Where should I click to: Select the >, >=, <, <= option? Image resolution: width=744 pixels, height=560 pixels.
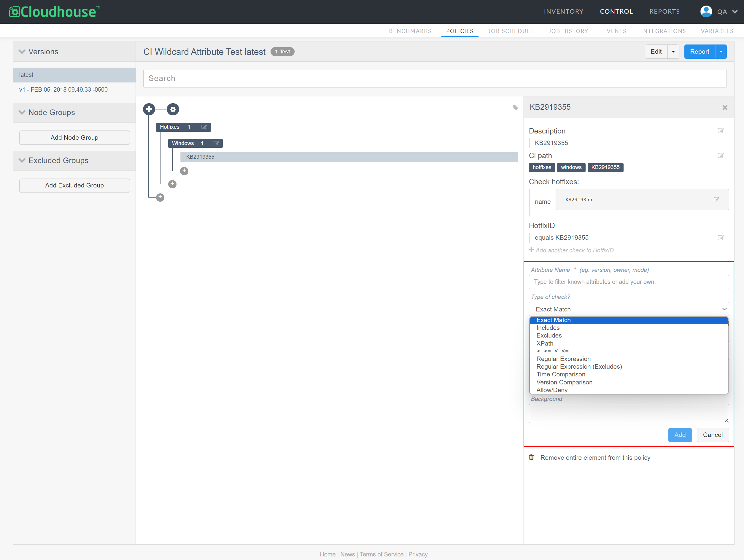629,351
